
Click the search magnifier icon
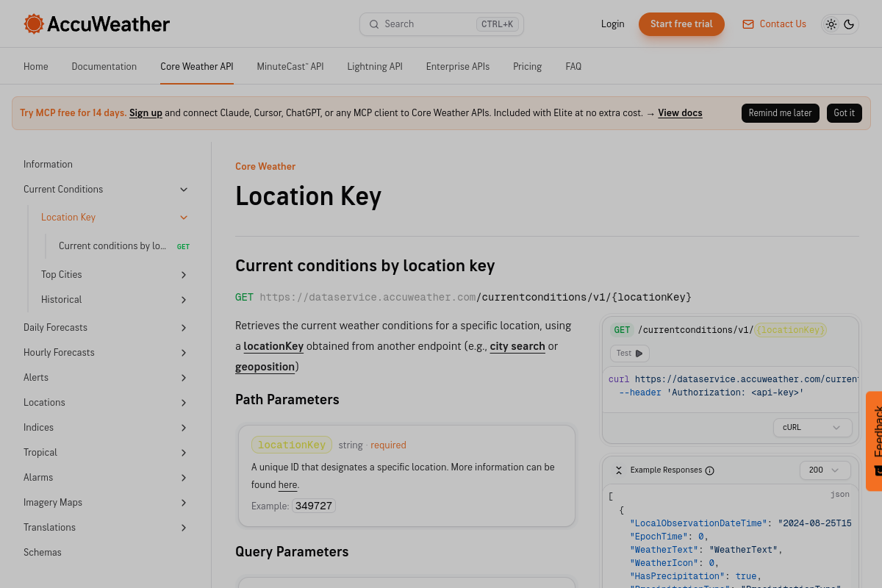pyautogui.click(x=374, y=24)
